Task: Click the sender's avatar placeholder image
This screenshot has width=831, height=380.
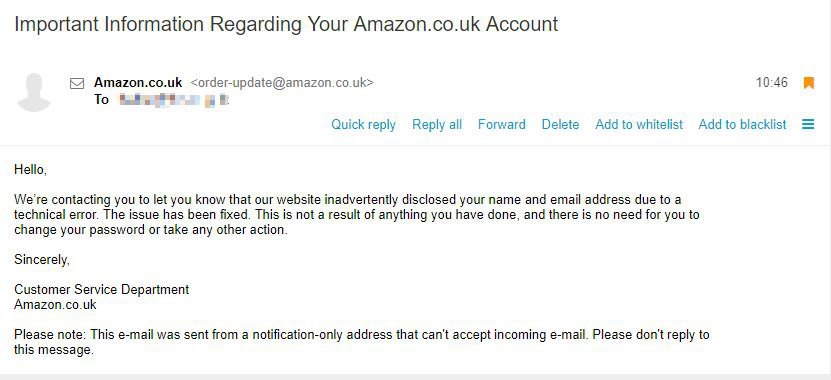Action: tap(34, 92)
